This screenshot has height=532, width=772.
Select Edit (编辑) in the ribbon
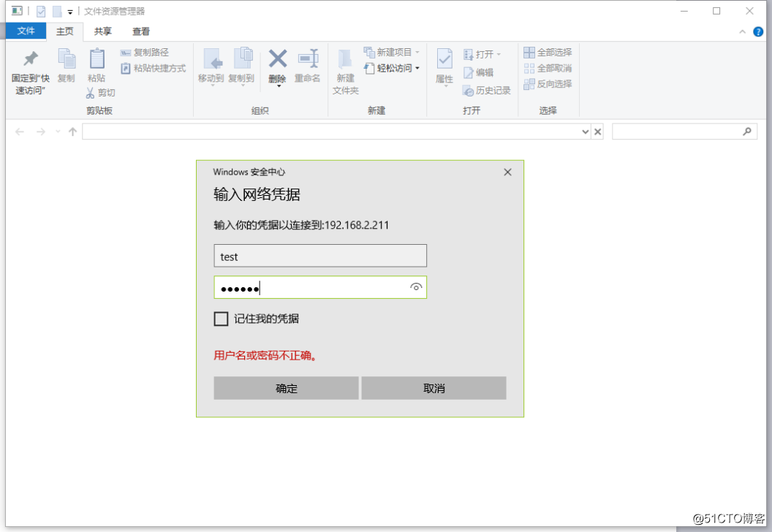(479, 72)
